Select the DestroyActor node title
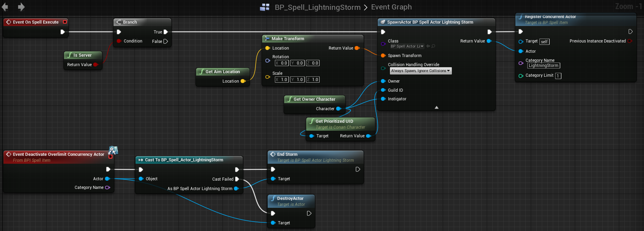 pyautogui.click(x=290, y=198)
